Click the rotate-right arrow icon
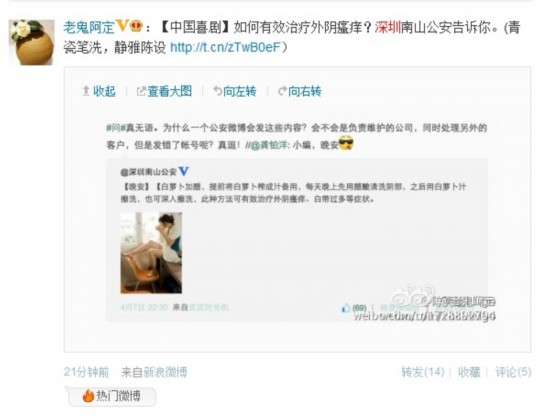 pos(282,92)
